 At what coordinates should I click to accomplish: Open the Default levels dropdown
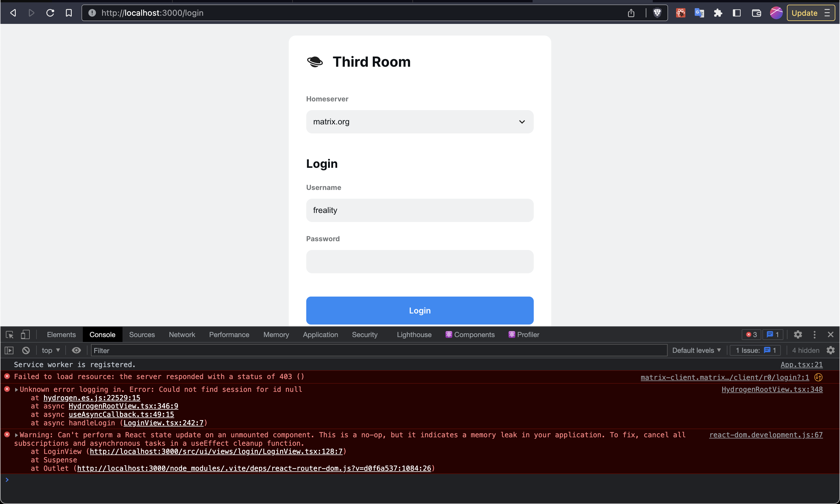696,350
